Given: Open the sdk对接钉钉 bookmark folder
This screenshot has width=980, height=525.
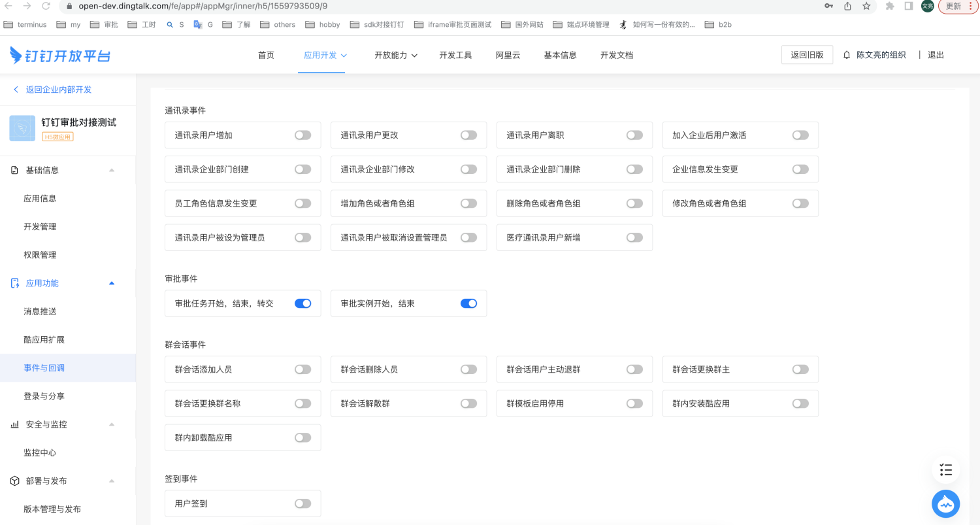Looking at the screenshot, I should tap(377, 25).
